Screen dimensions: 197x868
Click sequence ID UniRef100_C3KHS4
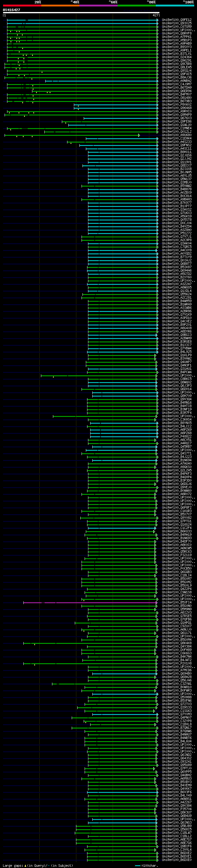[x=177, y=419]
